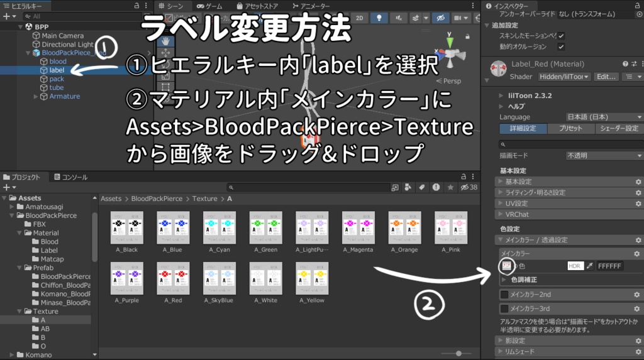Adjust the Project thumbnail size slider
Viewport: 644px width, 360px height.
click(458, 354)
